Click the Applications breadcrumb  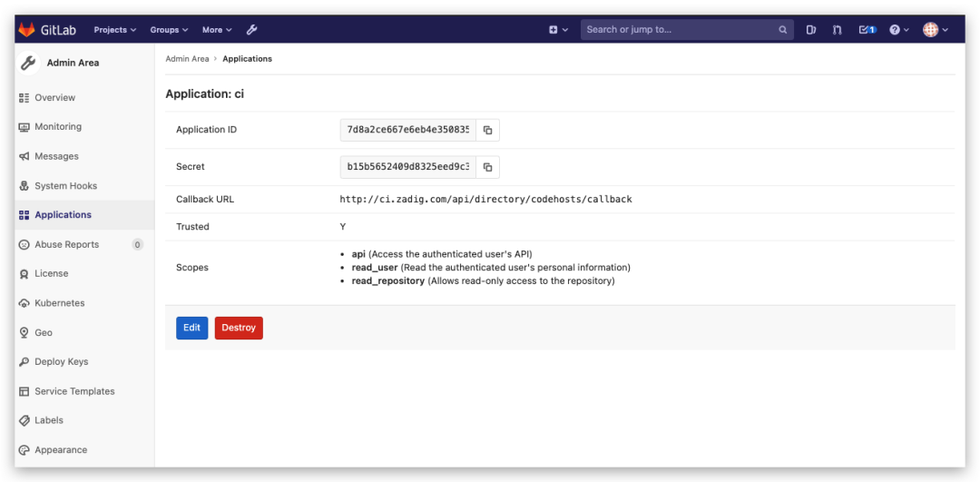click(248, 59)
